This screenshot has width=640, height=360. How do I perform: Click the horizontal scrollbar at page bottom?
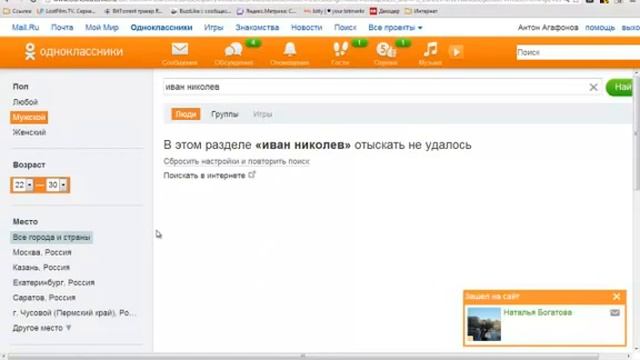coord(303,356)
